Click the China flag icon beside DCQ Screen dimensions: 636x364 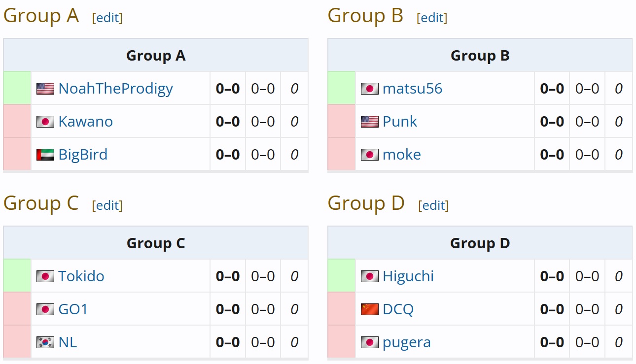370,309
